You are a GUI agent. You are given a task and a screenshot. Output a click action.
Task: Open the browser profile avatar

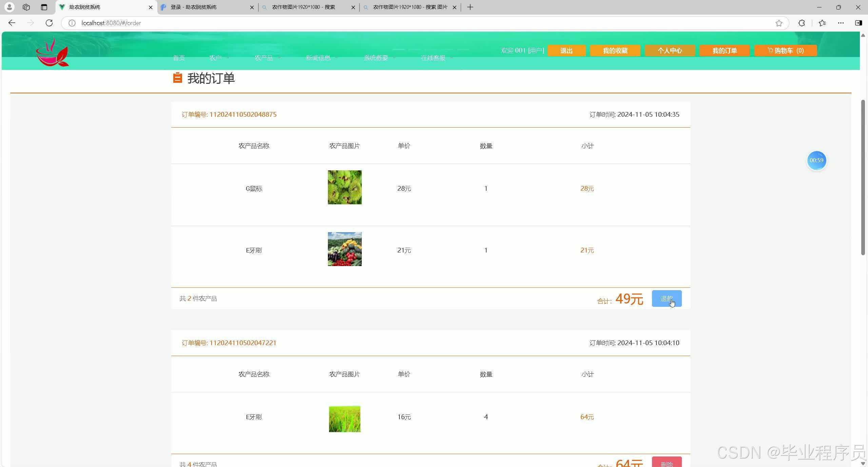coord(9,7)
